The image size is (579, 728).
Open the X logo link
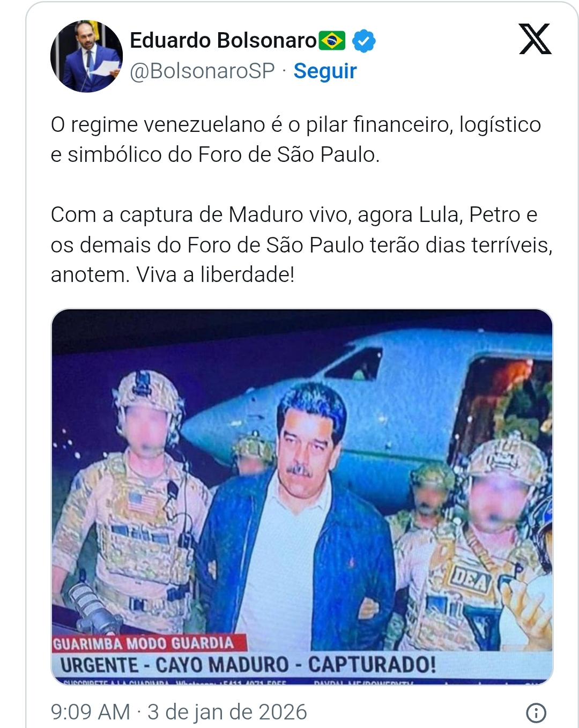point(535,39)
